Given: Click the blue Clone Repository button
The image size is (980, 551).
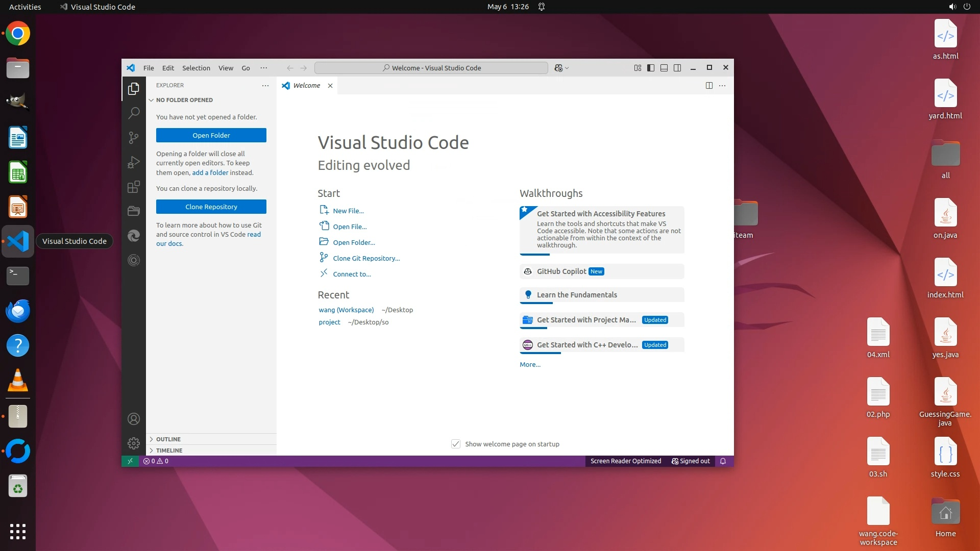Looking at the screenshot, I should click(211, 207).
